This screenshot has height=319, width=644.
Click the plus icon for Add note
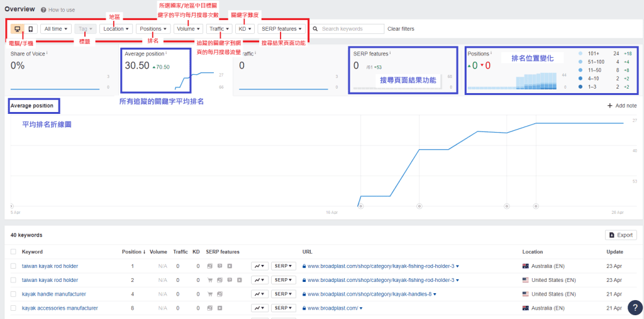click(x=609, y=106)
